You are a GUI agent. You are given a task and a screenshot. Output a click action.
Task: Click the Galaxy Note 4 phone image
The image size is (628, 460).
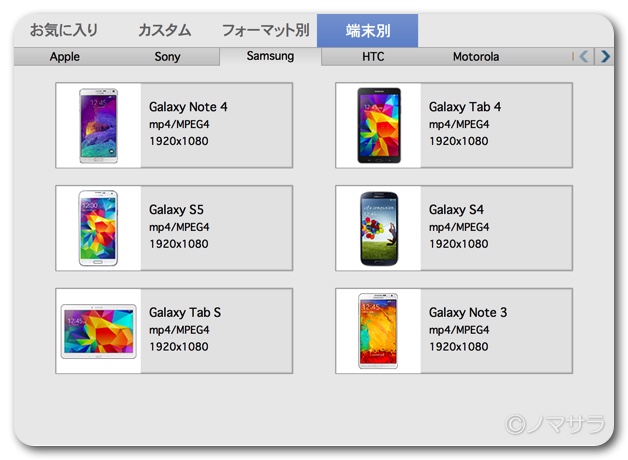(x=98, y=126)
